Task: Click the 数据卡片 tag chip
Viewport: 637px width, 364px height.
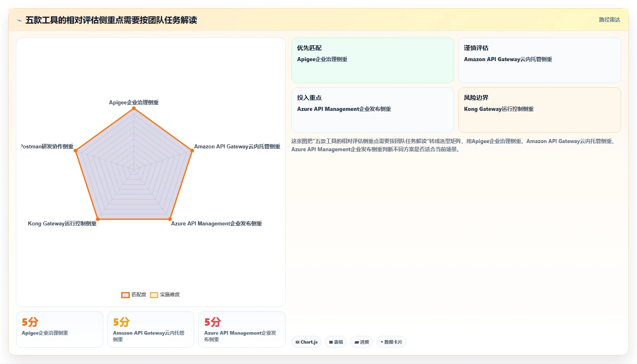Action: coord(391,342)
